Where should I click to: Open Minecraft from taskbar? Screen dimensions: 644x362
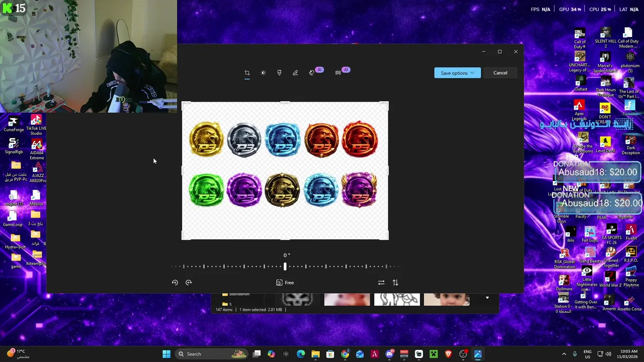pos(434,354)
